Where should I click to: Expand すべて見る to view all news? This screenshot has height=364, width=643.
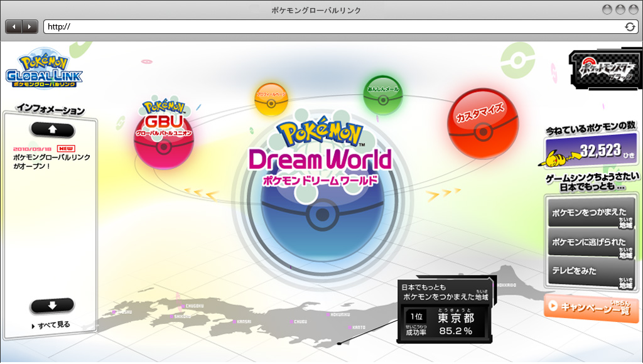click(x=53, y=325)
